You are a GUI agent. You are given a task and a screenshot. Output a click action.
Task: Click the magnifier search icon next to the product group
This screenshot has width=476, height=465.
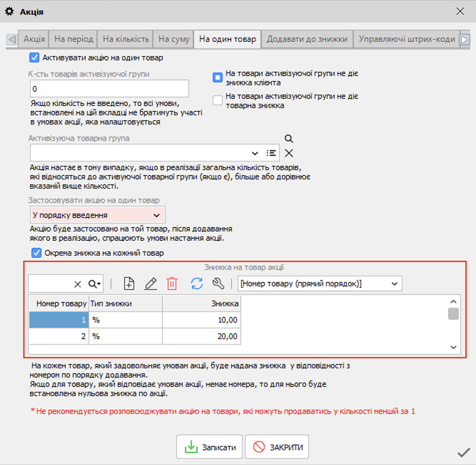[x=289, y=139]
